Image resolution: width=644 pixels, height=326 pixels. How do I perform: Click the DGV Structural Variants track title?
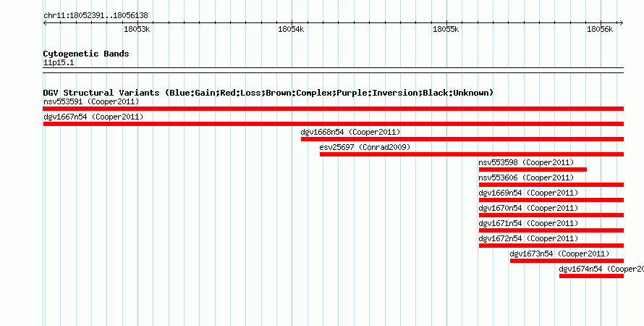268,93
